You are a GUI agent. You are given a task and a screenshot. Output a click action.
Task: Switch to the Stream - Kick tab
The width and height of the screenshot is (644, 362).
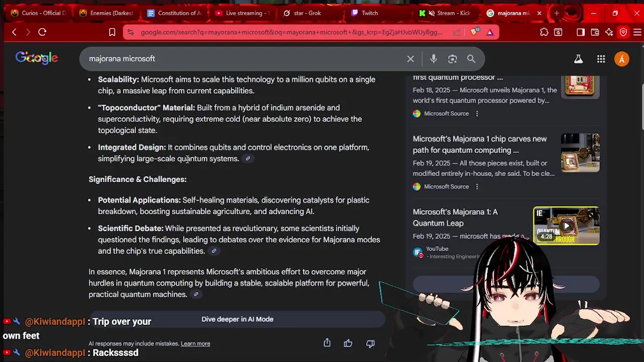(x=447, y=13)
